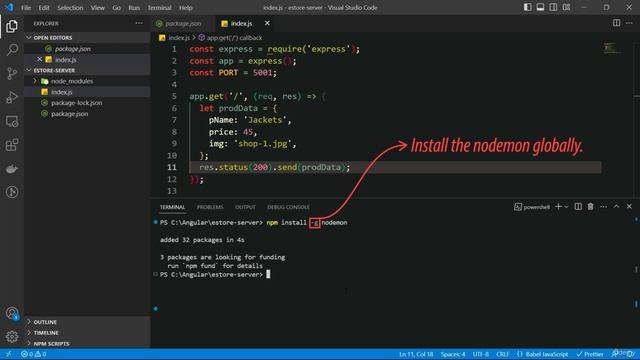
Task: Create a new terminal with plus icon
Action: (558, 207)
